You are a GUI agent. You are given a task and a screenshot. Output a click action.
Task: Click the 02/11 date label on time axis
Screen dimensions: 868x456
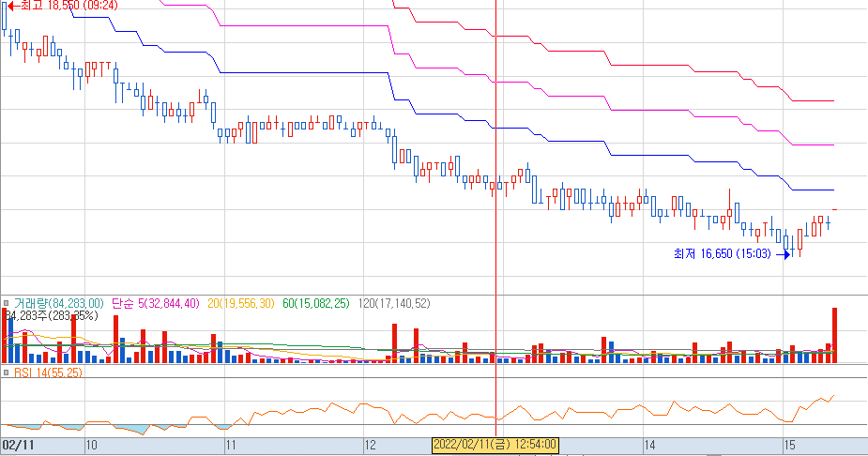coord(18,445)
